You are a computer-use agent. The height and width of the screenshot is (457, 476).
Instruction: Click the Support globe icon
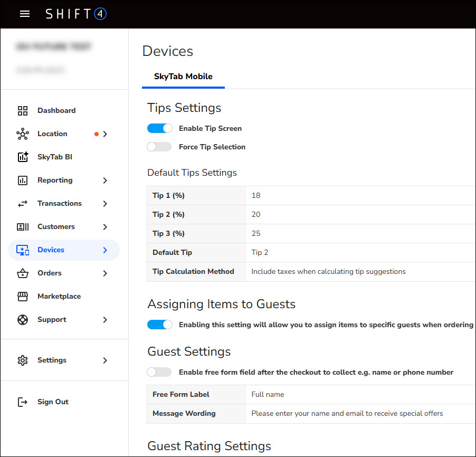click(23, 319)
